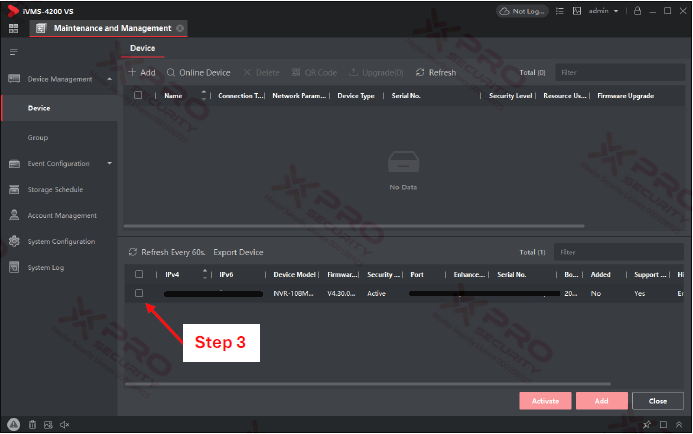
Task: Click the Added column No cell
Action: 596,293
